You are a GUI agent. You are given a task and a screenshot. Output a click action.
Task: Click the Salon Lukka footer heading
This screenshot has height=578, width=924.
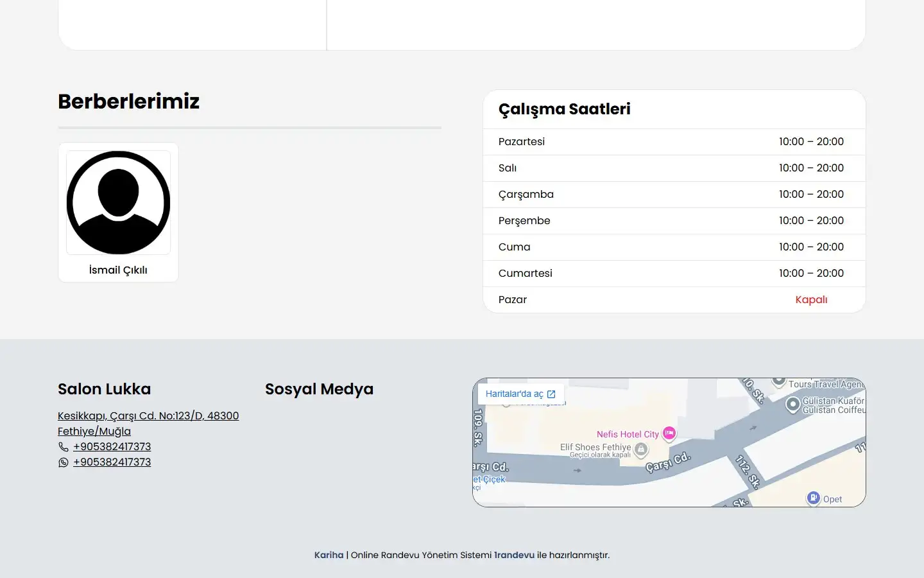(x=105, y=389)
